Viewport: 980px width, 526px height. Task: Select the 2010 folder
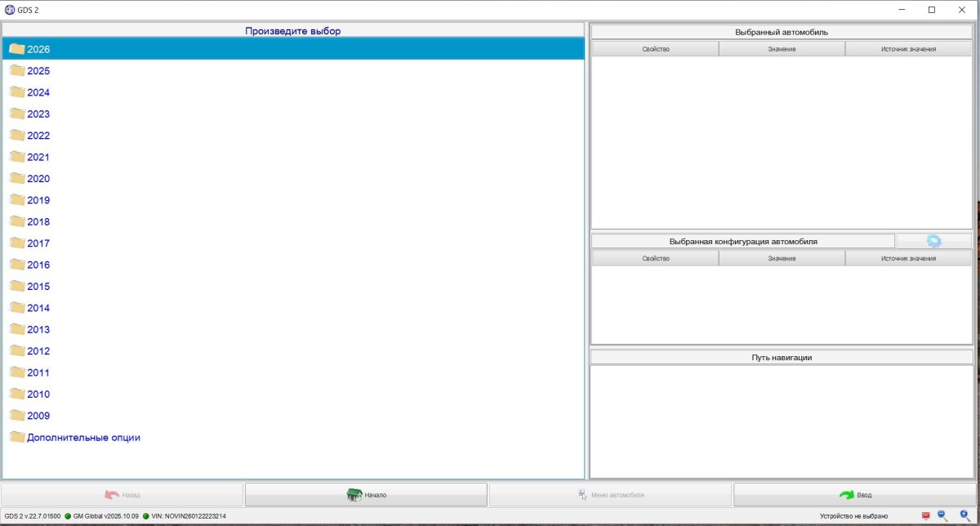click(293, 394)
